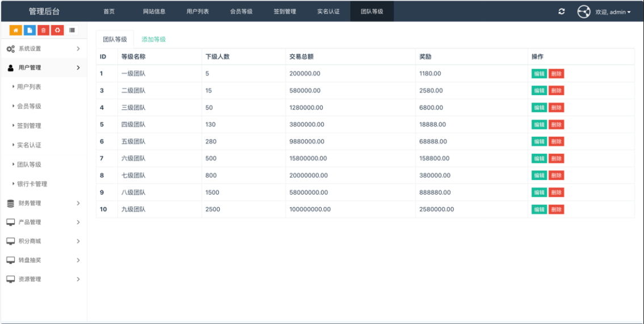Expand the 财务管理 sidebar section
Screen dimensions: 644x324
pos(44,203)
